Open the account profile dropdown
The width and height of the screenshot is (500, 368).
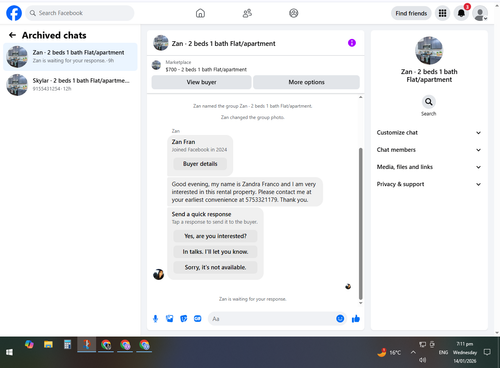[480, 13]
